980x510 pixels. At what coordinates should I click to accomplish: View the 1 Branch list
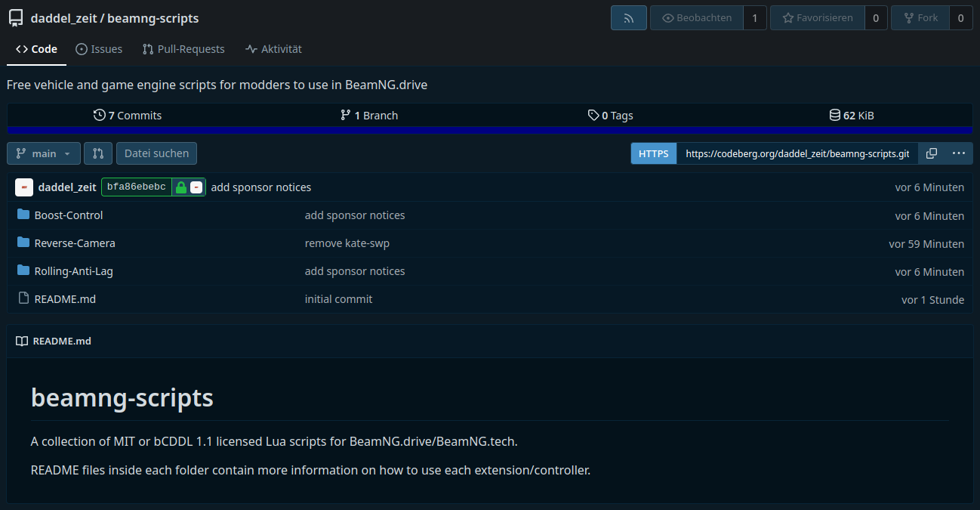(369, 116)
